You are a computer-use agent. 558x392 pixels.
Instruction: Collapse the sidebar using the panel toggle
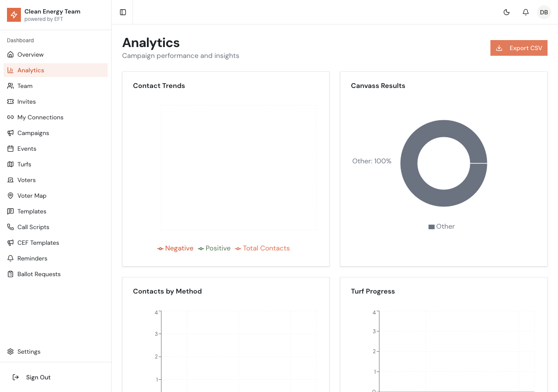pyautogui.click(x=122, y=12)
